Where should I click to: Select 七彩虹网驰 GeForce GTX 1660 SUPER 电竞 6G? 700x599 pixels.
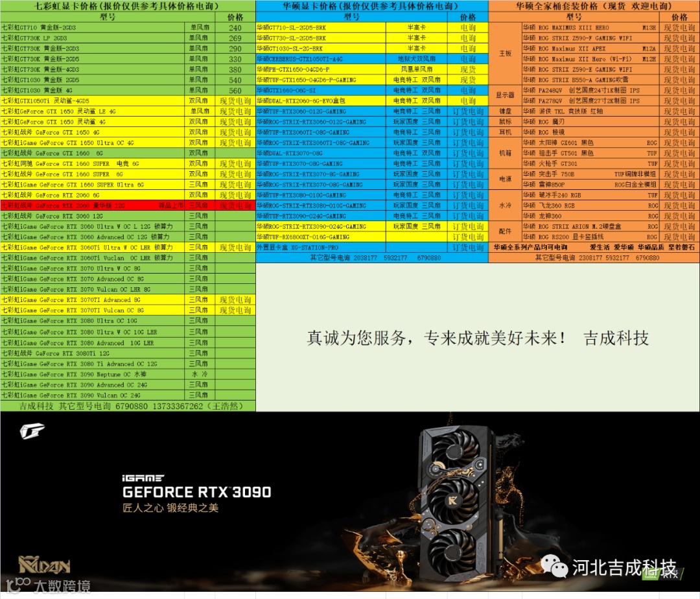click(x=128, y=164)
